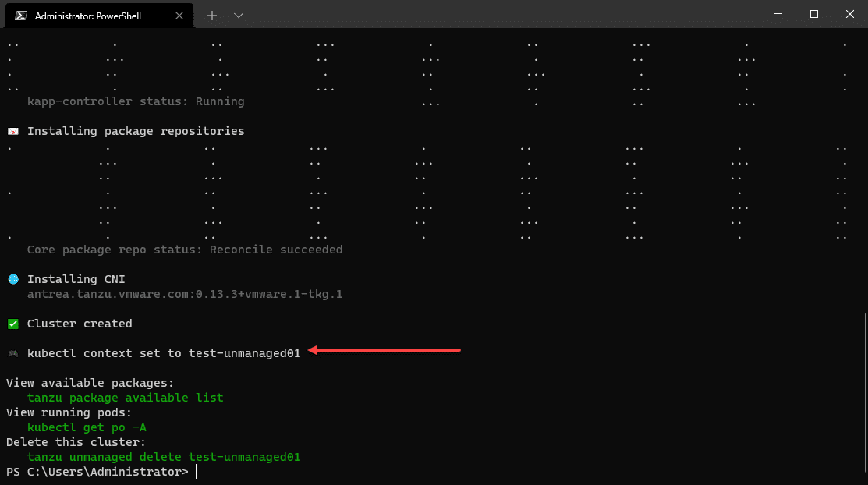
Task: Click the terminal vertical scrollbar thumb
Action: point(865,392)
